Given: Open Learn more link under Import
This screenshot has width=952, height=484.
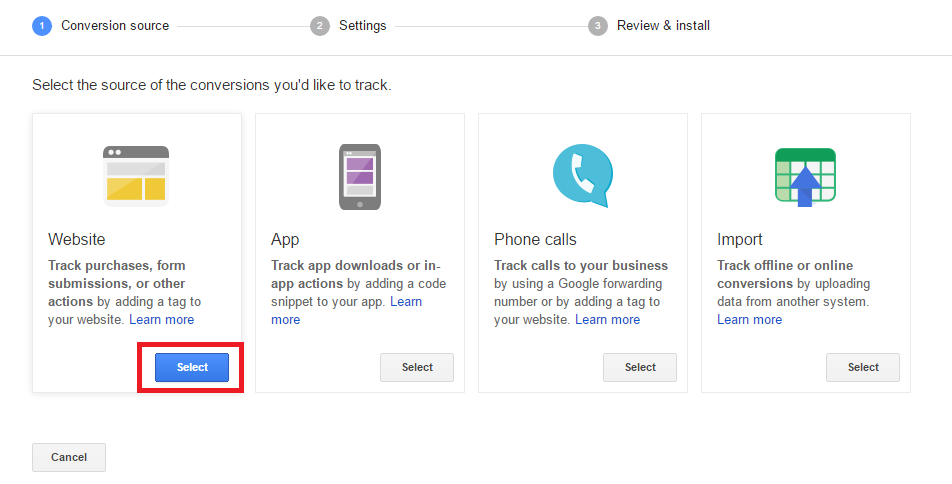Looking at the screenshot, I should 749,319.
